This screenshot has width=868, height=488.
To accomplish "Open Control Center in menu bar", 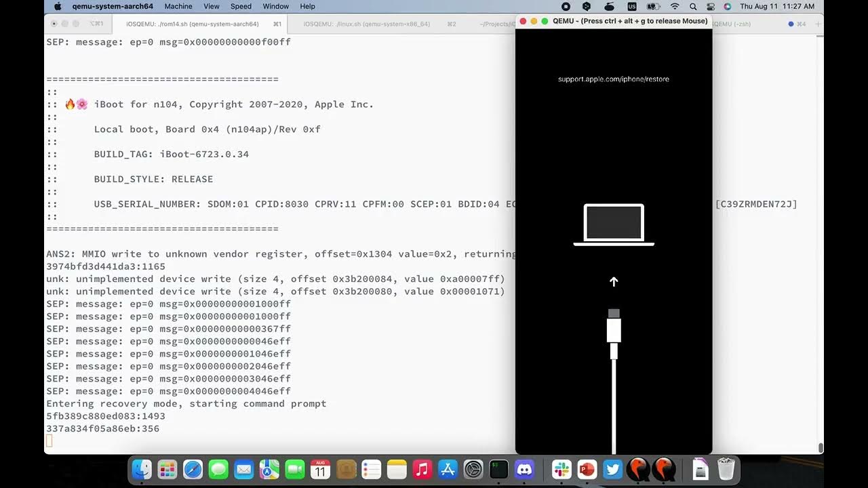I will (710, 6).
